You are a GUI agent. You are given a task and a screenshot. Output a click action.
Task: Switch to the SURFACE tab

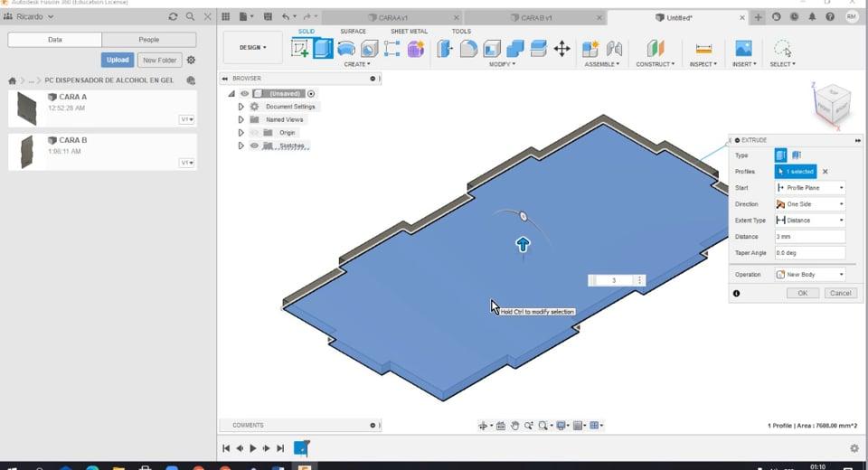[353, 32]
